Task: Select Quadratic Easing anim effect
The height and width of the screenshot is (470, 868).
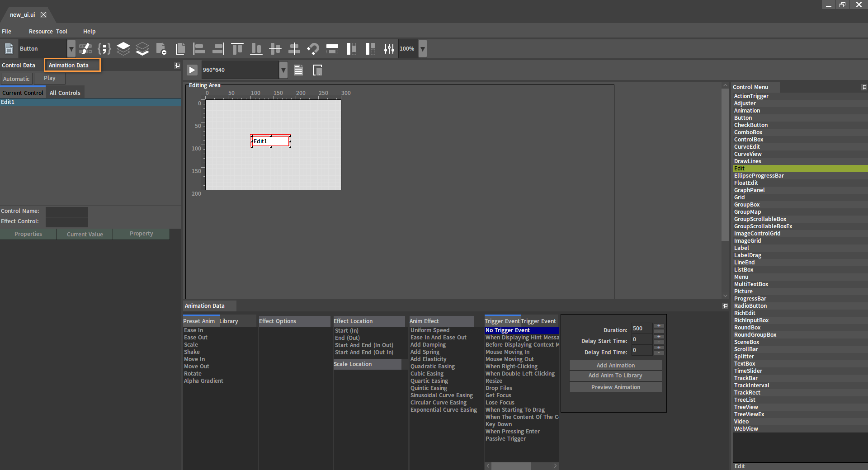Action: (x=433, y=367)
